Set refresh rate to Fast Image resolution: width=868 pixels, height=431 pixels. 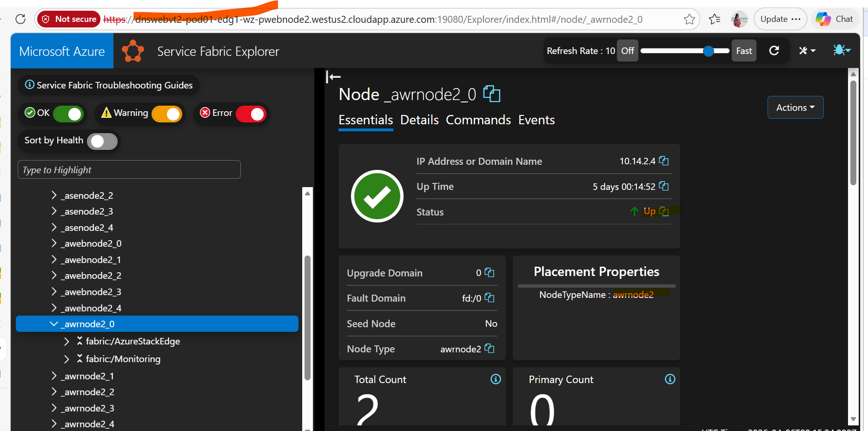(x=744, y=51)
